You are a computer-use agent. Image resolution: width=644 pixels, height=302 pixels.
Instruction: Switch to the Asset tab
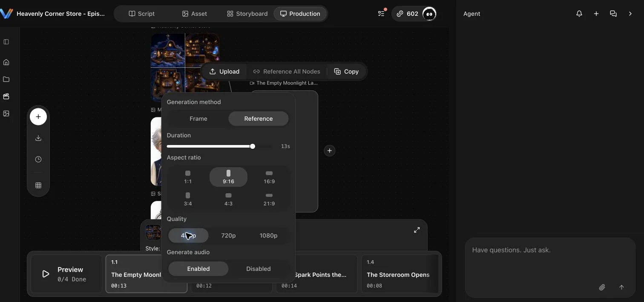coord(194,14)
